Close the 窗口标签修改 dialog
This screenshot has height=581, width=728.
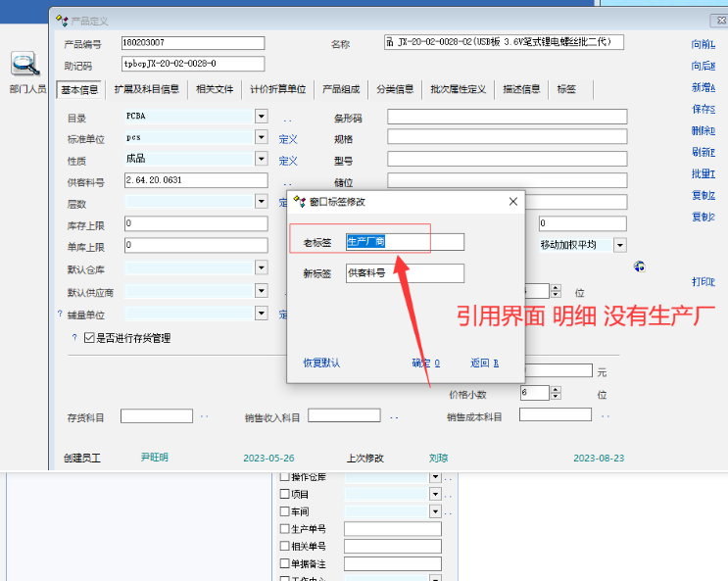tap(512, 201)
